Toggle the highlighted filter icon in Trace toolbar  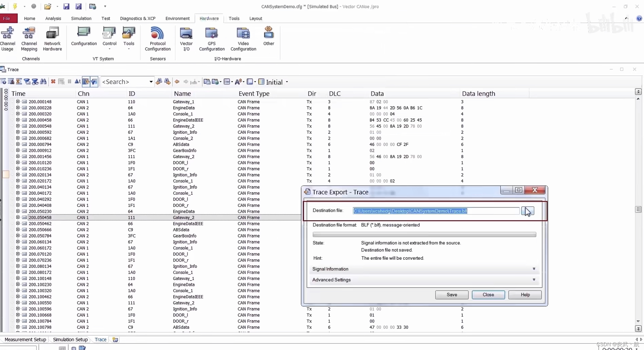pos(94,82)
